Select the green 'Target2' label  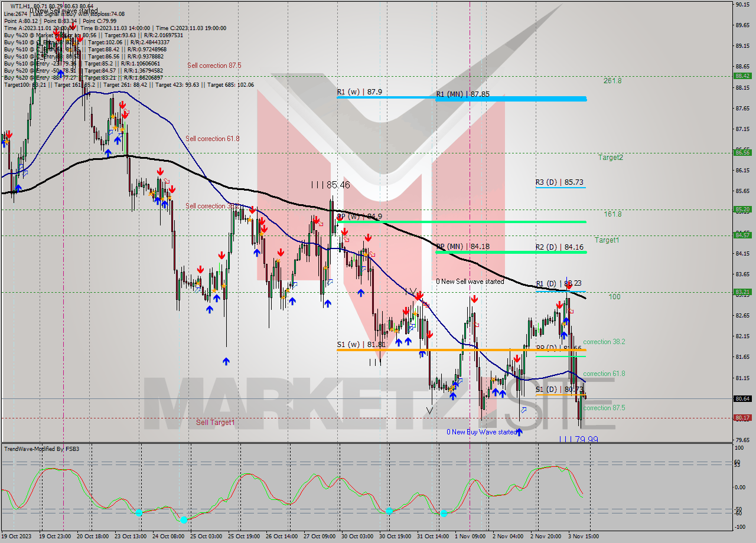pyautogui.click(x=610, y=158)
